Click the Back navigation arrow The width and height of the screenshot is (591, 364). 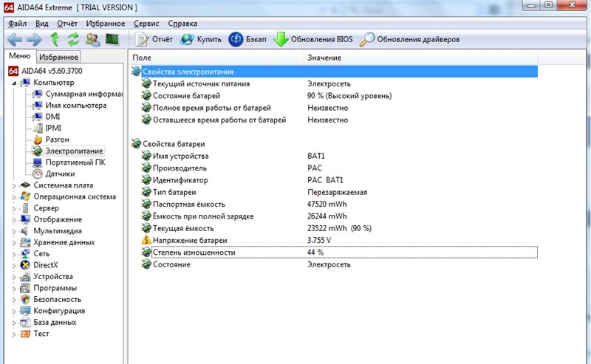(x=15, y=39)
